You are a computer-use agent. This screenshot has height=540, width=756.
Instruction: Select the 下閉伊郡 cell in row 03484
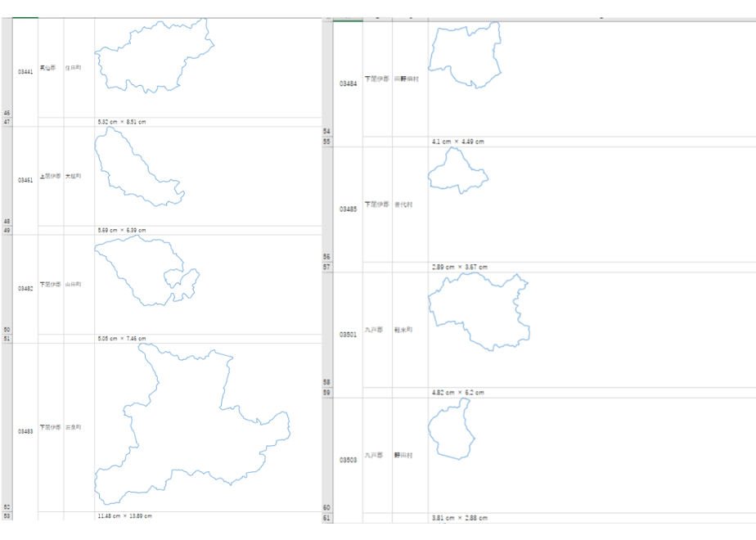click(x=377, y=79)
